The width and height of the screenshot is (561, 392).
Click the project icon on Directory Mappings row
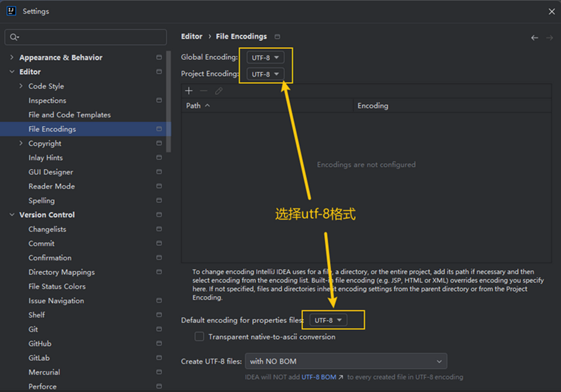[x=159, y=272]
